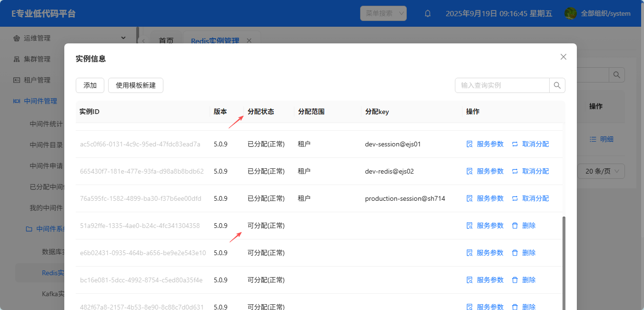This screenshot has width=644, height=310.
Task: Click the search magnifier in instance dialog
Action: [x=557, y=85]
